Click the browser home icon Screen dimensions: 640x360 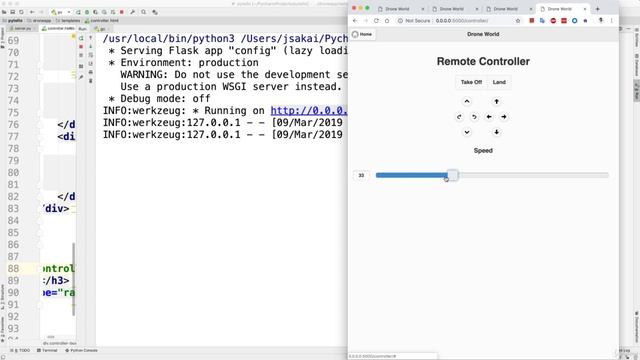(387, 20)
